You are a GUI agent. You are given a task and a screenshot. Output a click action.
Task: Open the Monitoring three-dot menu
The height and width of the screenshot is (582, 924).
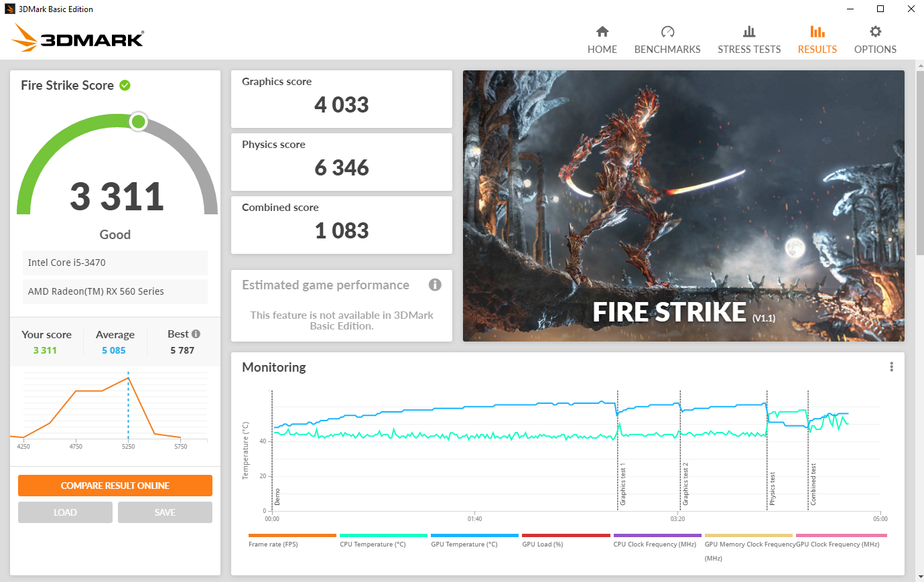[x=891, y=367]
